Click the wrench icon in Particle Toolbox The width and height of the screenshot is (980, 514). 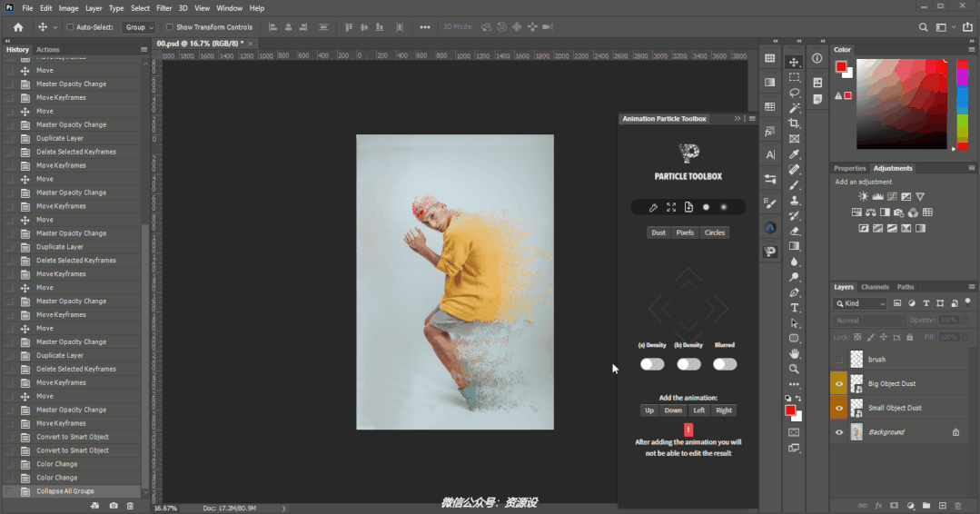point(653,207)
